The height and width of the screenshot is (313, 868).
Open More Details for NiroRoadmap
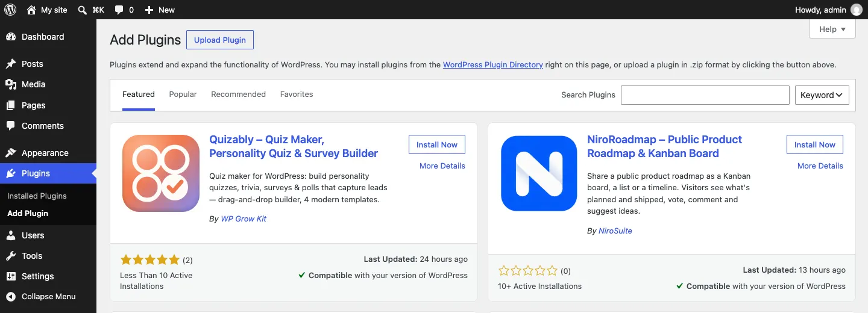(x=820, y=166)
